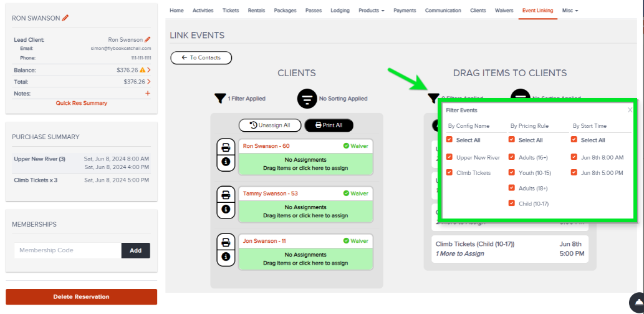The image size is (644, 314).
Task: Go back To Contacts
Action: point(201,57)
